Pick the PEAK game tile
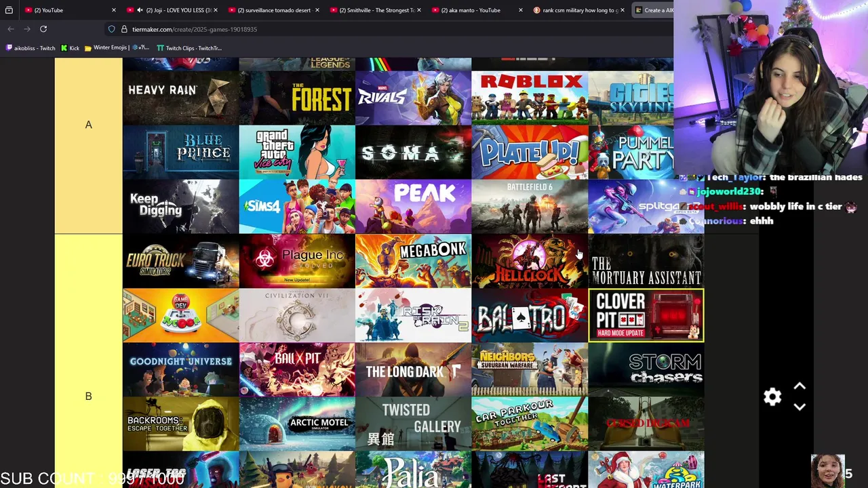868x488 pixels. point(414,207)
